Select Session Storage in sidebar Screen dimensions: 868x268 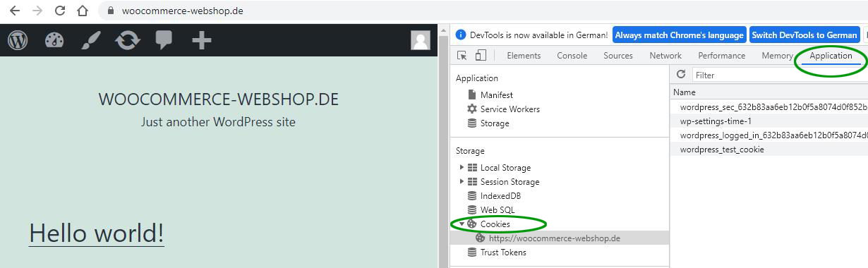coord(510,182)
